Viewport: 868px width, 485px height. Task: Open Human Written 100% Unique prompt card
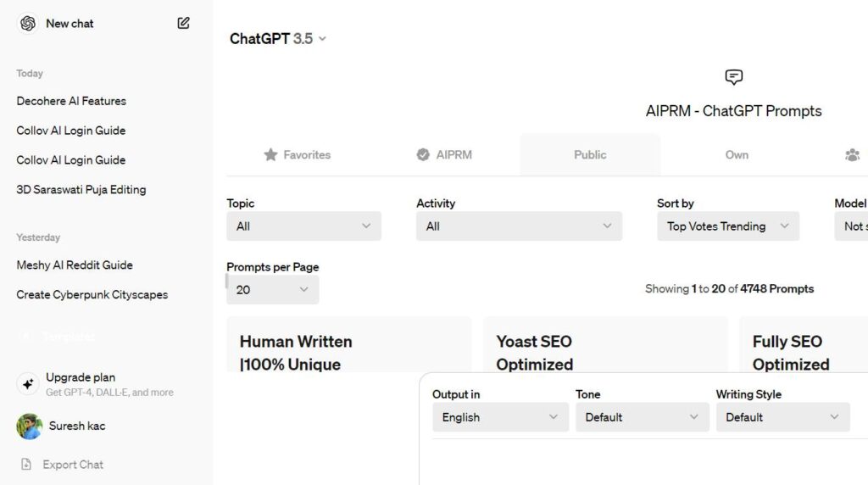[x=348, y=344]
